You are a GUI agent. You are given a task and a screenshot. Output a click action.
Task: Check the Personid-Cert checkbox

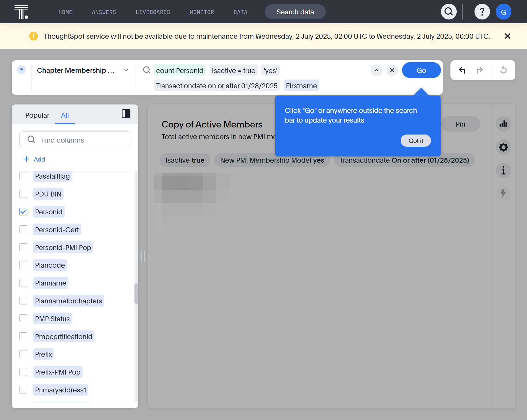(x=24, y=229)
